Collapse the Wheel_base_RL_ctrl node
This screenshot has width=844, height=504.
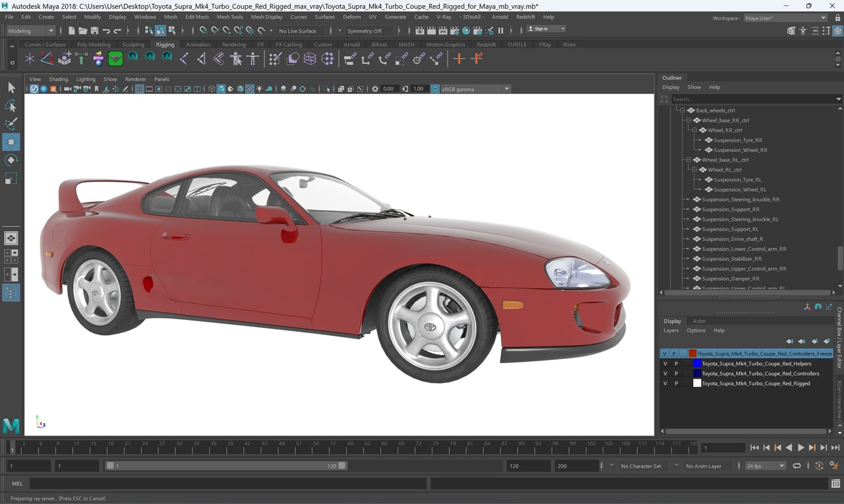[689, 160]
